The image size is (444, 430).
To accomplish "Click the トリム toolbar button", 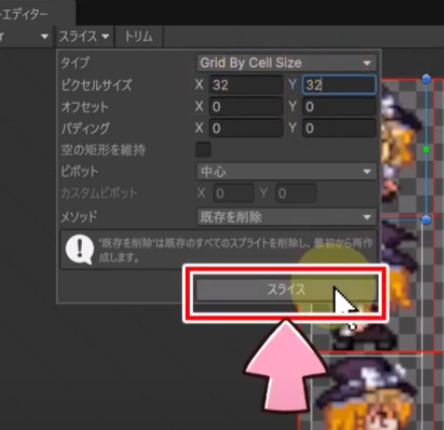I will click(x=139, y=36).
